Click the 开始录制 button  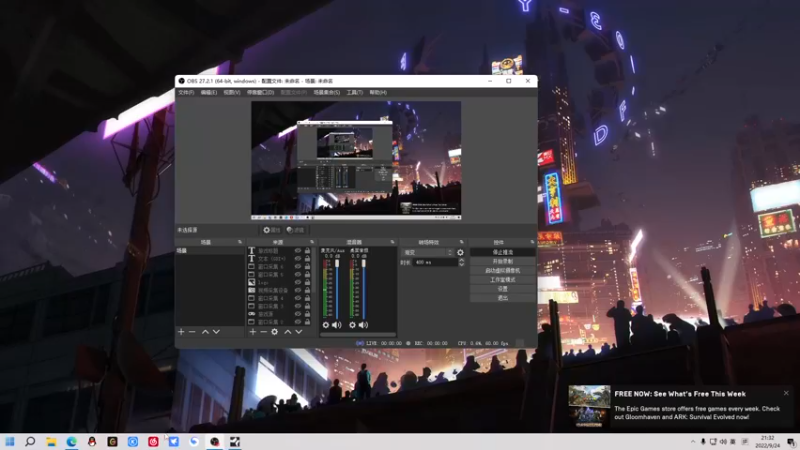click(x=502, y=261)
